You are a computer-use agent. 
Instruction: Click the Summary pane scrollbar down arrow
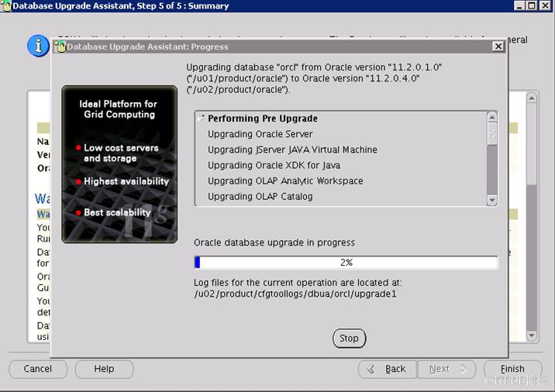pyautogui.click(x=531, y=335)
